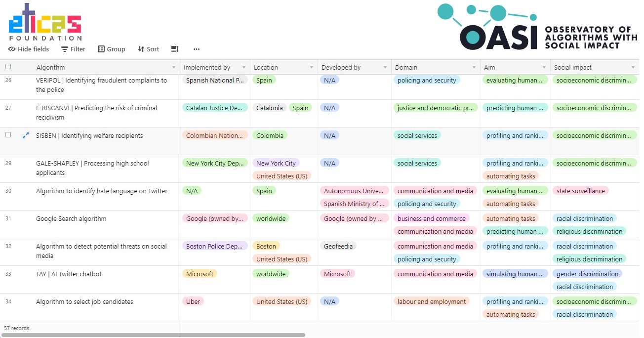Expand the Social impact column dropdown
The image size is (644, 338).
pyautogui.click(x=633, y=67)
